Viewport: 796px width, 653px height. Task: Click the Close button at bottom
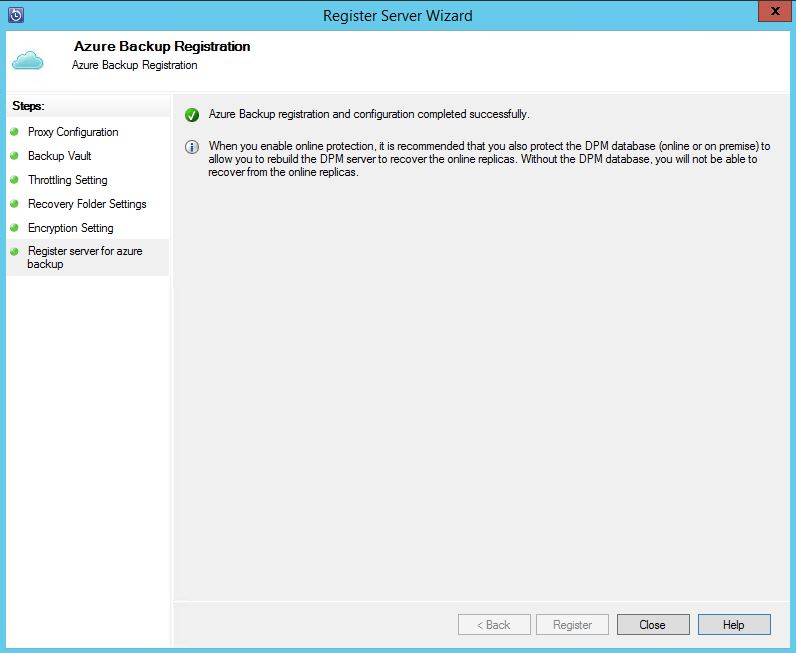653,625
